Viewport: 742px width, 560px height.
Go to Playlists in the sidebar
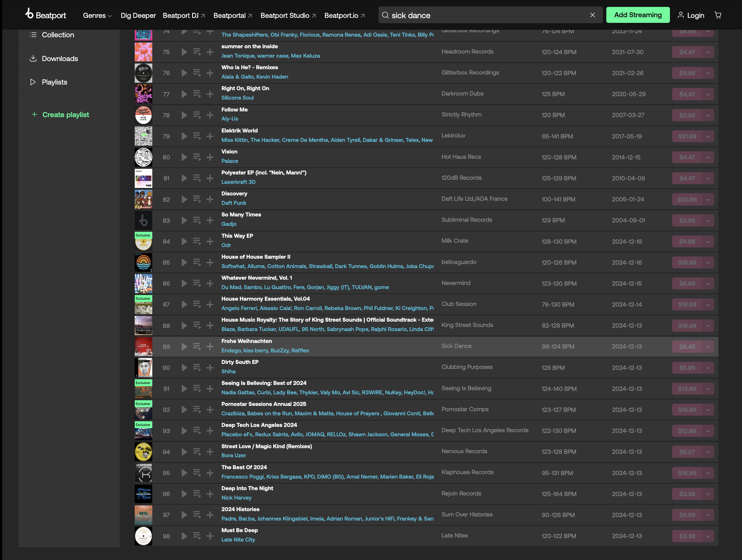coord(54,82)
